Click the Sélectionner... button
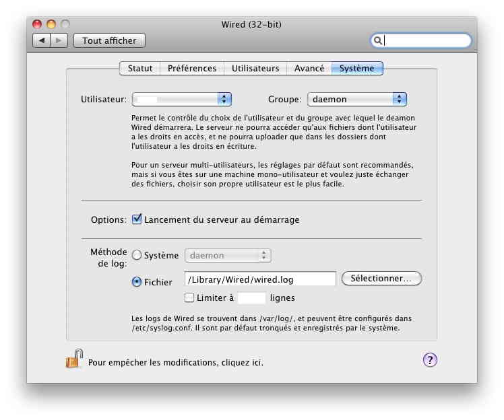 [381, 279]
